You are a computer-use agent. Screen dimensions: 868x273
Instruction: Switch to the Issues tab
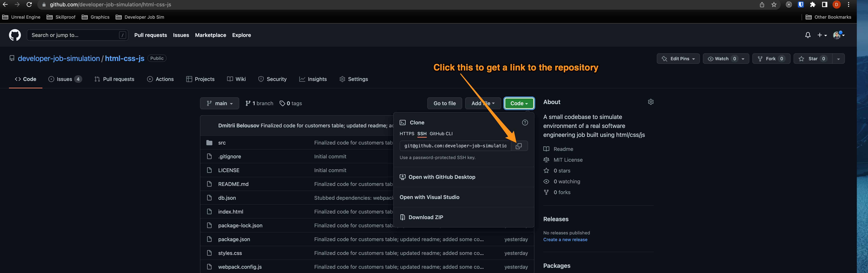pyautogui.click(x=64, y=79)
